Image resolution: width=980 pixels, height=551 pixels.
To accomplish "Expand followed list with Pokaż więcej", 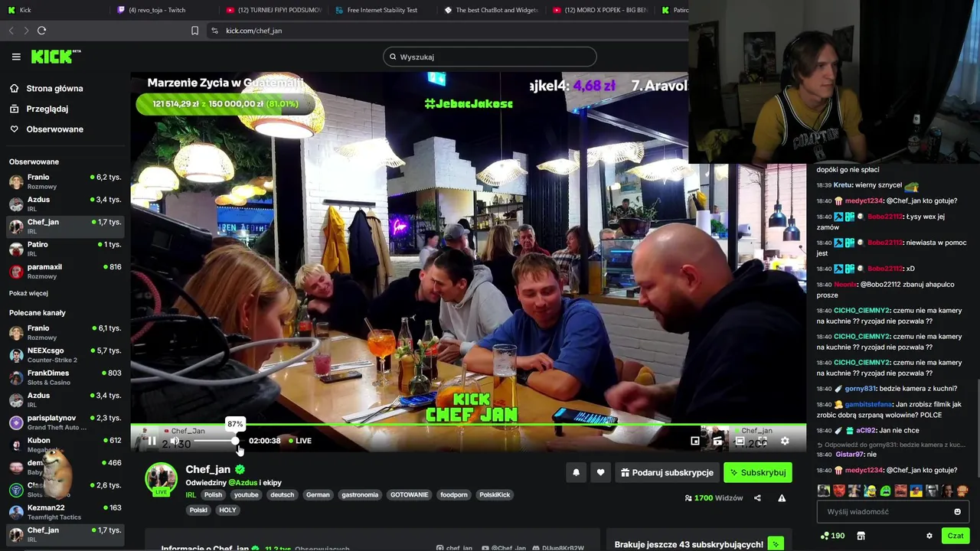I will [x=28, y=293].
